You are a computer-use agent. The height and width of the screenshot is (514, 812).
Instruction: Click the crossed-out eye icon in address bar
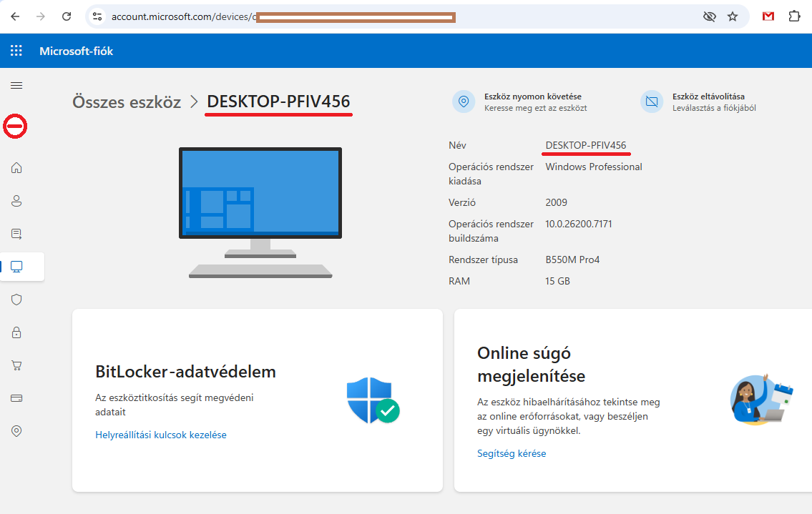(710, 16)
